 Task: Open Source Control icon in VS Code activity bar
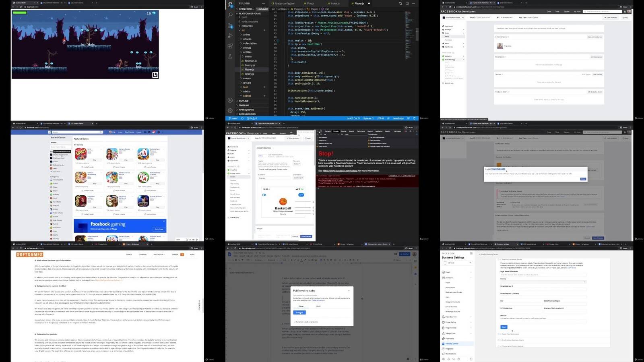(230, 25)
